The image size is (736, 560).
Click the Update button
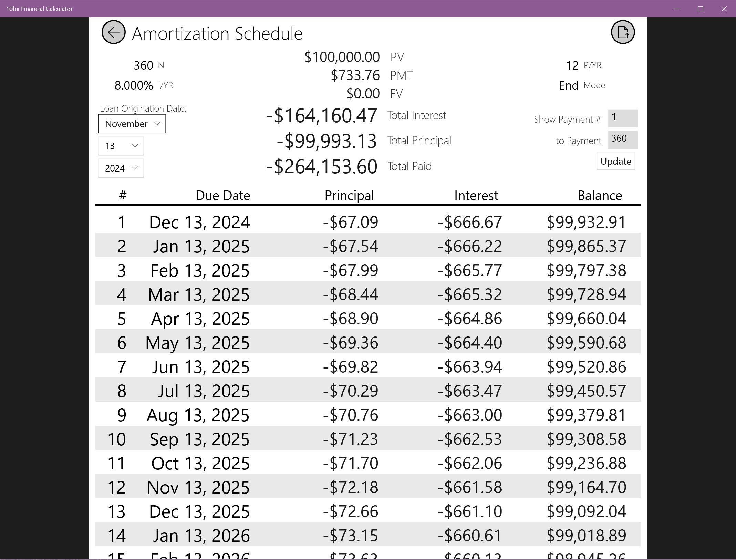615,161
